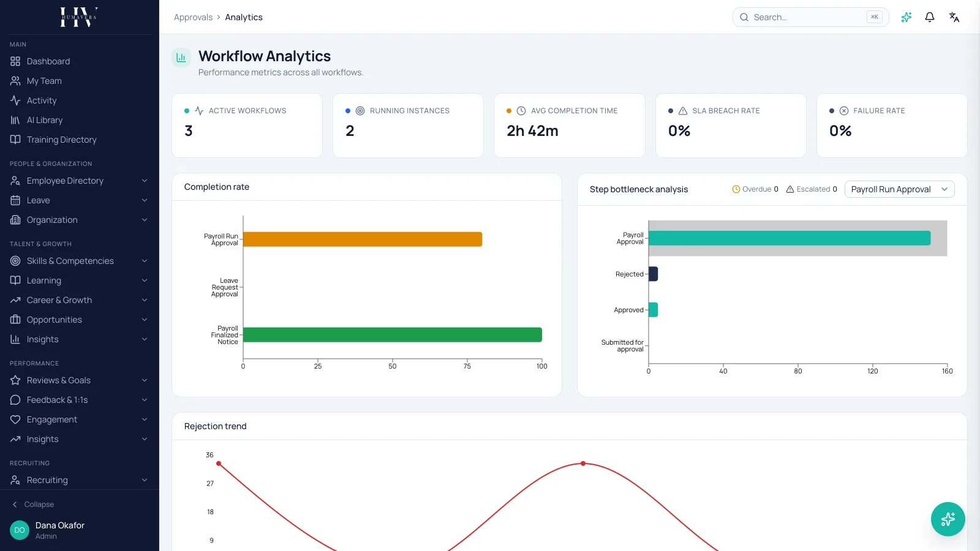980x551 pixels.
Task: Expand Employee Directory chevron
Action: point(145,181)
